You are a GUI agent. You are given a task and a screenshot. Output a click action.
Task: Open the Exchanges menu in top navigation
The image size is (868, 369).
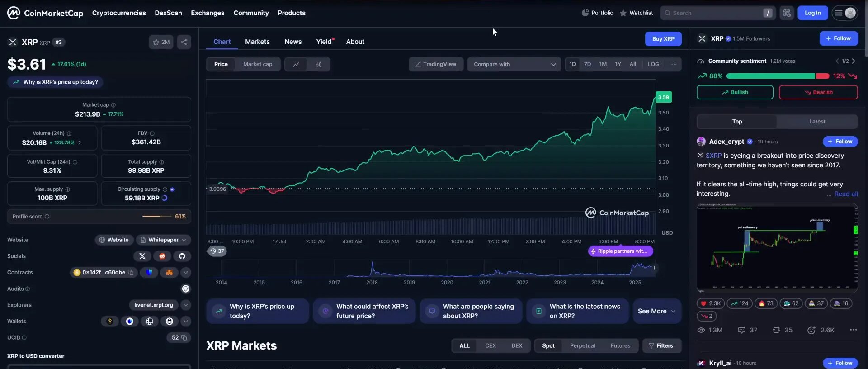[208, 13]
